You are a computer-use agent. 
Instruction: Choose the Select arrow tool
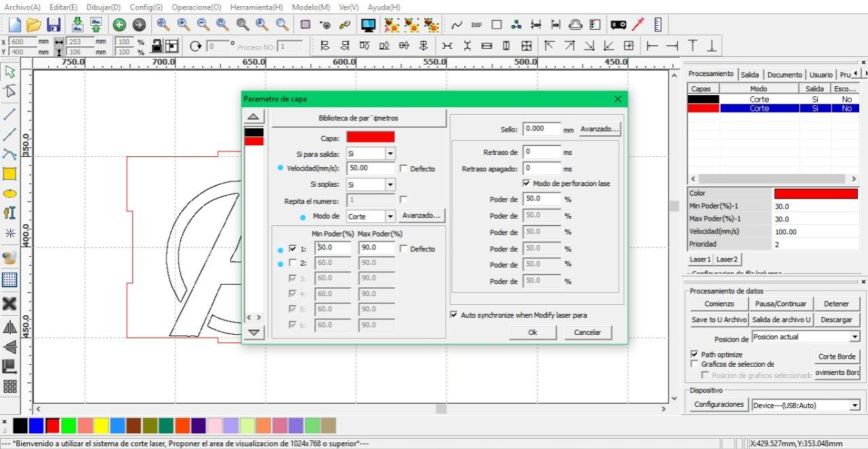(10, 71)
